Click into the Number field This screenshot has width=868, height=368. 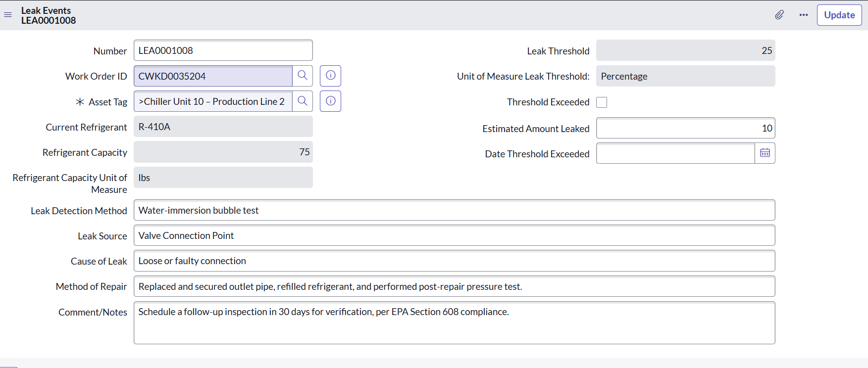coord(223,50)
